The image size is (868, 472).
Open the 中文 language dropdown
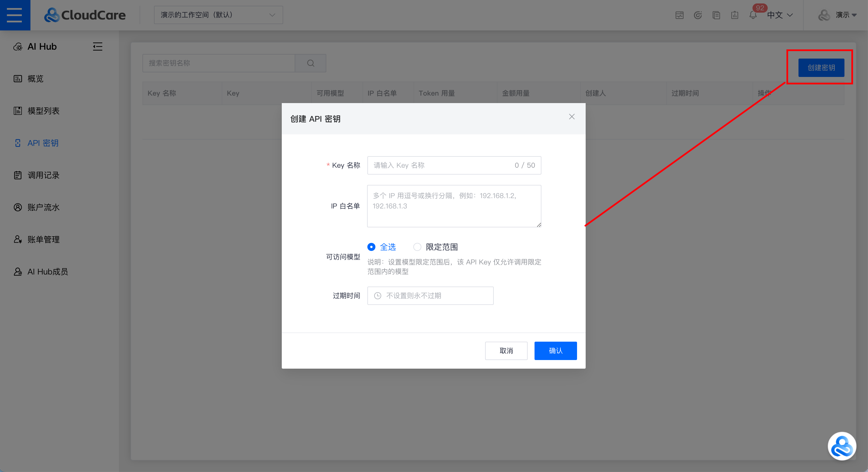coord(780,15)
